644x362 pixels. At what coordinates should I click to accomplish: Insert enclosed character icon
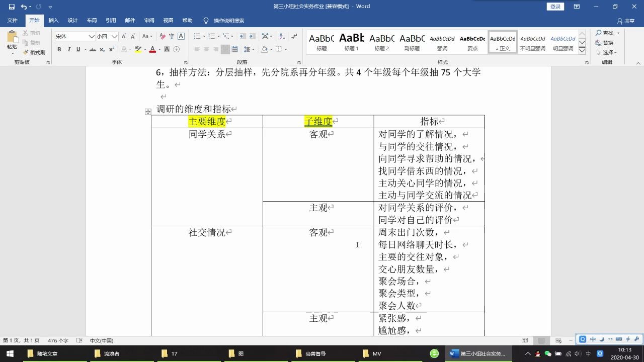pyautogui.click(x=177, y=49)
